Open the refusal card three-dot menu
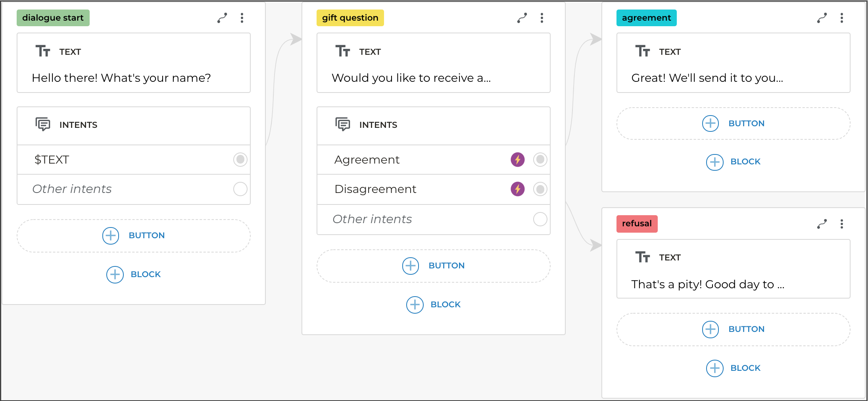 click(842, 224)
